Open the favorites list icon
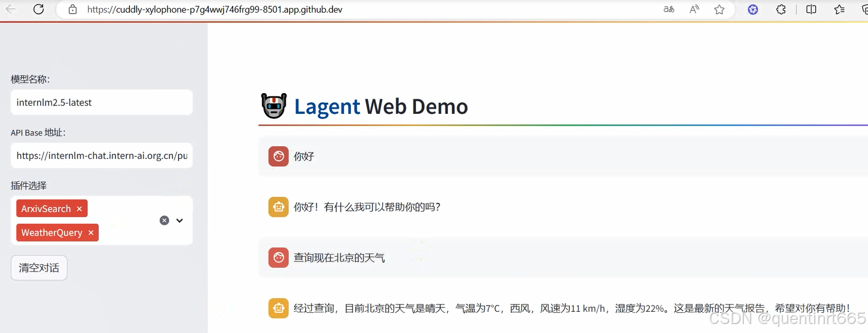Screen dimensions: 868x333 [839, 9]
